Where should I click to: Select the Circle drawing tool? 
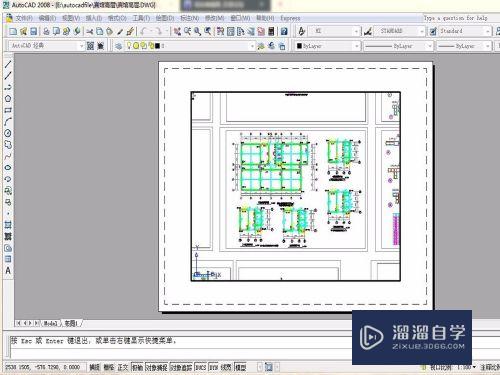[8, 133]
